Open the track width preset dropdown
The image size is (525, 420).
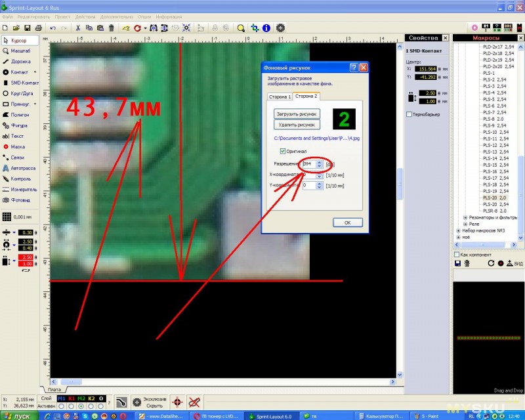coord(14,232)
